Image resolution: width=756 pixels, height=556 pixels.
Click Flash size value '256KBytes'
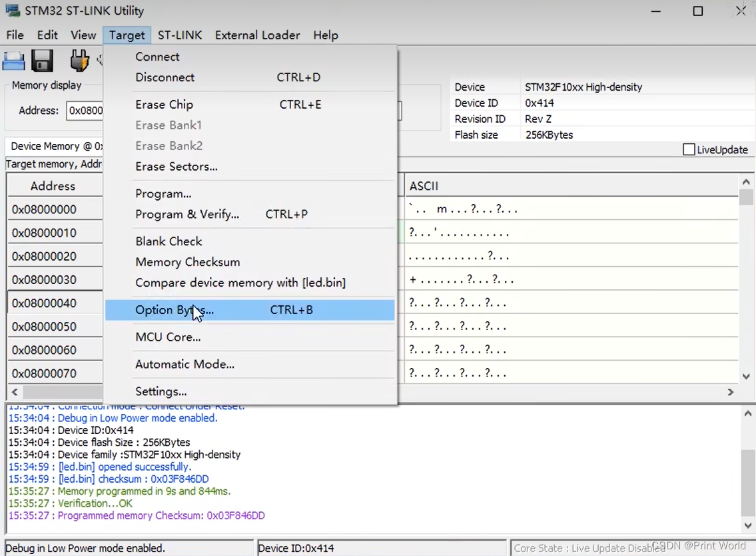coord(549,135)
